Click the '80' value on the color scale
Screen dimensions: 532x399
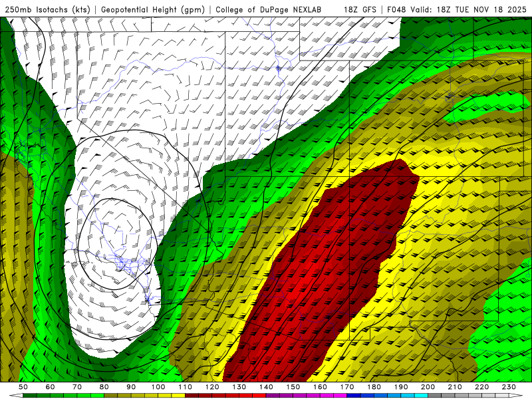coord(104,387)
